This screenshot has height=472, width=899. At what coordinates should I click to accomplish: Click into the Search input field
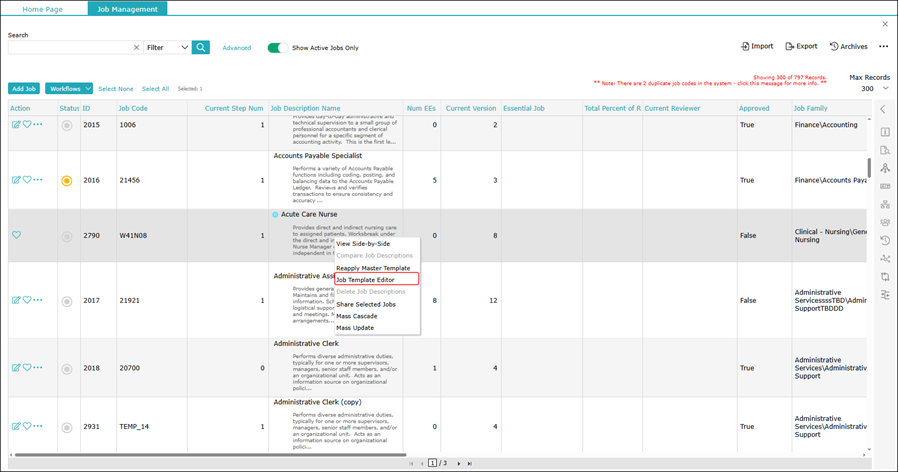coord(70,48)
